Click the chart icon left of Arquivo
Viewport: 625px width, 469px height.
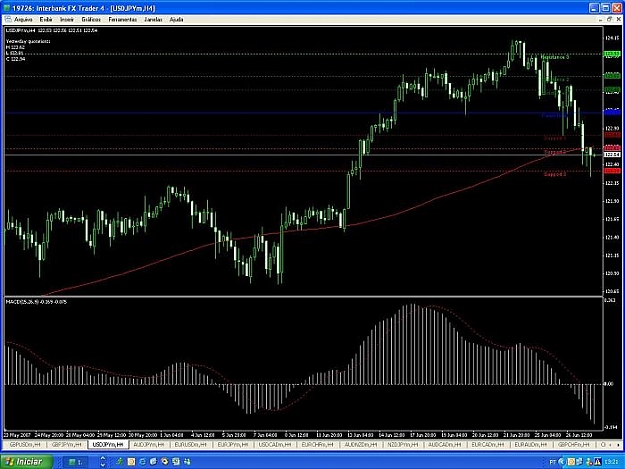(x=8, y=19)
